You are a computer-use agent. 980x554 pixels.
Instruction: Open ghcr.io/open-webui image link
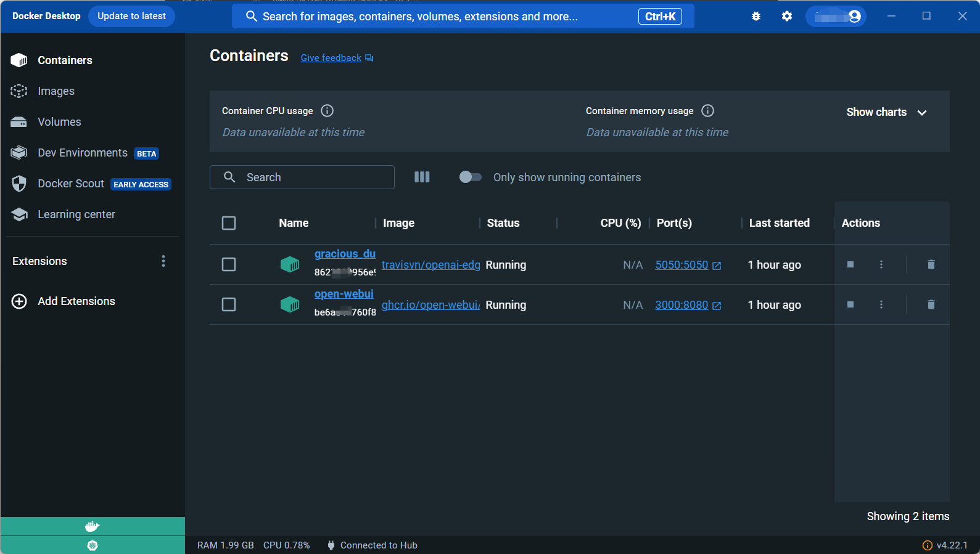pyautogui.click(x=430, y=305)
